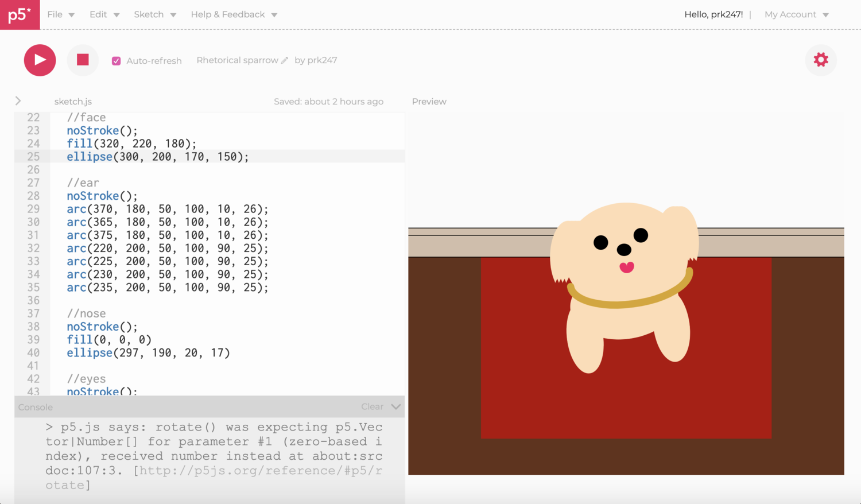Expand the file sidebar with the chevron arrow
This screenshot has width=861, height=504.
[x=18, y=101]
